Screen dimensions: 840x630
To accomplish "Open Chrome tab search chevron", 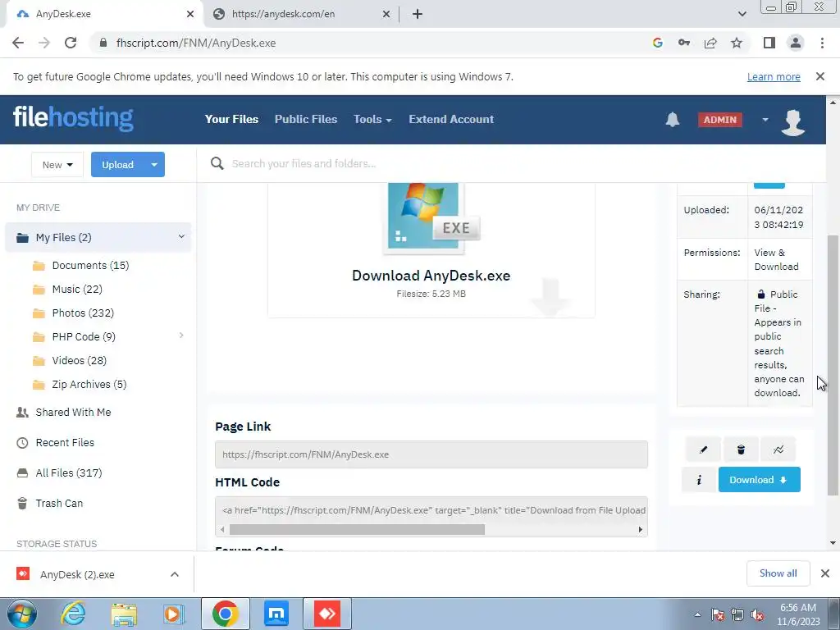I will 742,14.
